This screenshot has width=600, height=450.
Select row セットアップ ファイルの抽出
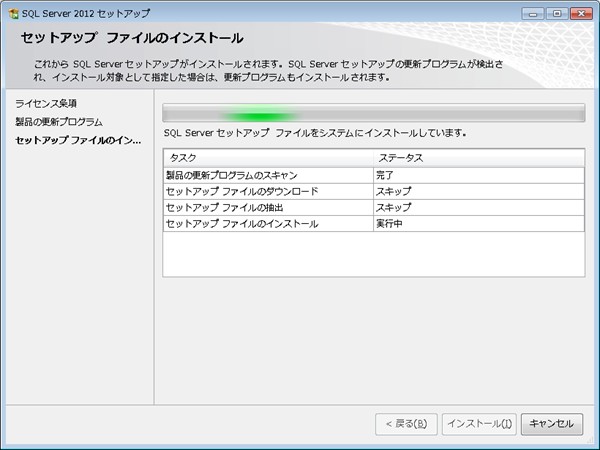374,207
